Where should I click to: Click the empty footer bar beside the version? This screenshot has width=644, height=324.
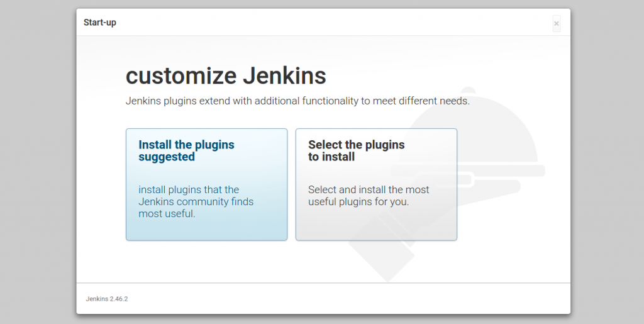point(349,299)
